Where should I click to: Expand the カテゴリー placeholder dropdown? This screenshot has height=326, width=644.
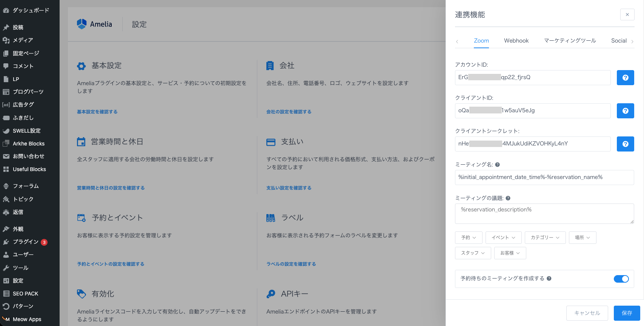tap(545, 237)
